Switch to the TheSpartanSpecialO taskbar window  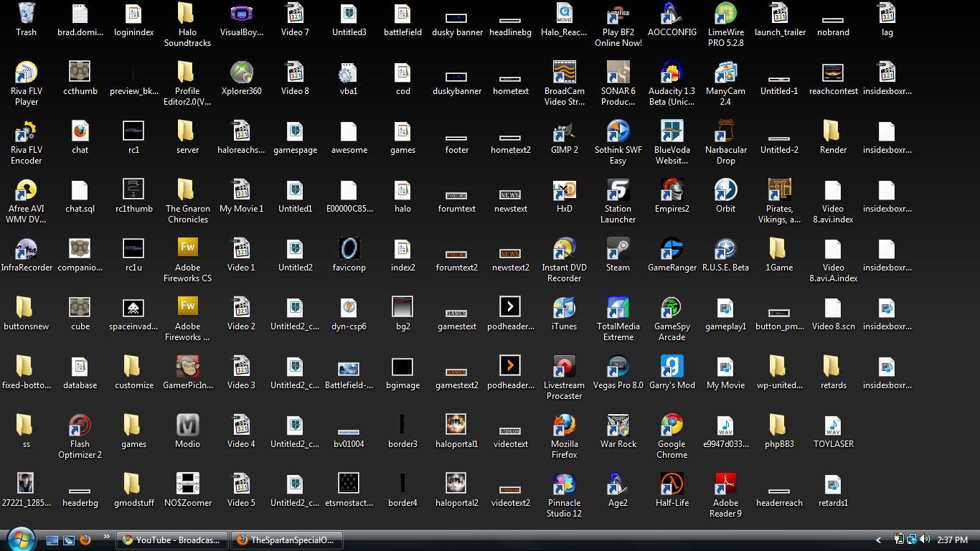pyautogui.click(x=286, y=540)
